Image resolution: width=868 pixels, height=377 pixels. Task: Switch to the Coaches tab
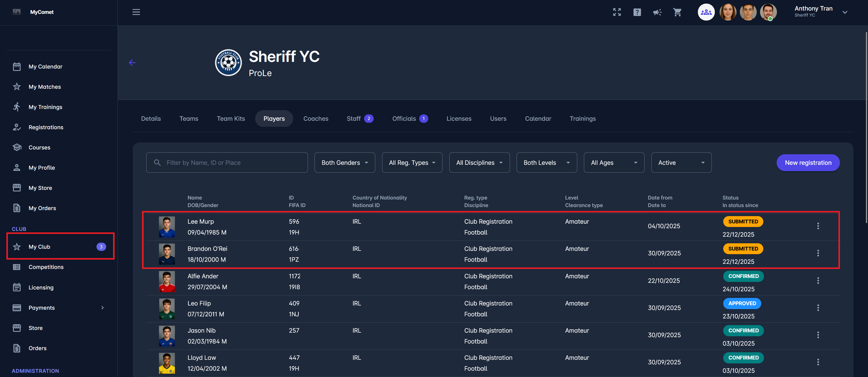(315, 118)
